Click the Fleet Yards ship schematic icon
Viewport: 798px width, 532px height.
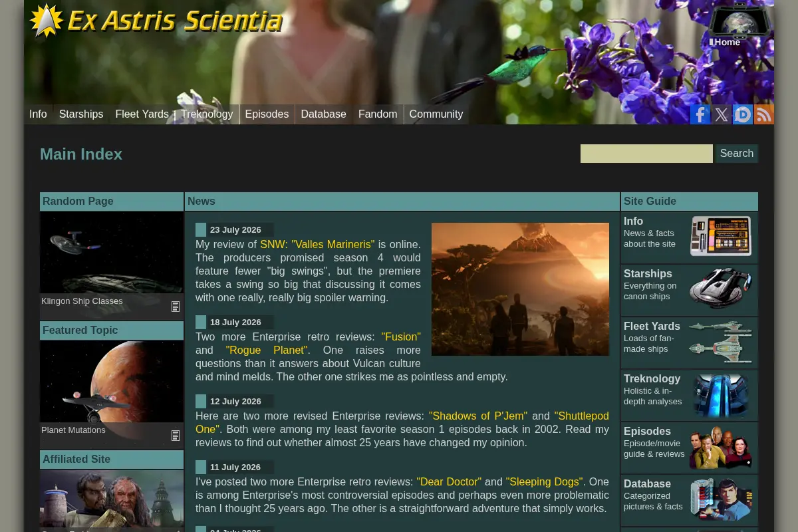point(721,341)
